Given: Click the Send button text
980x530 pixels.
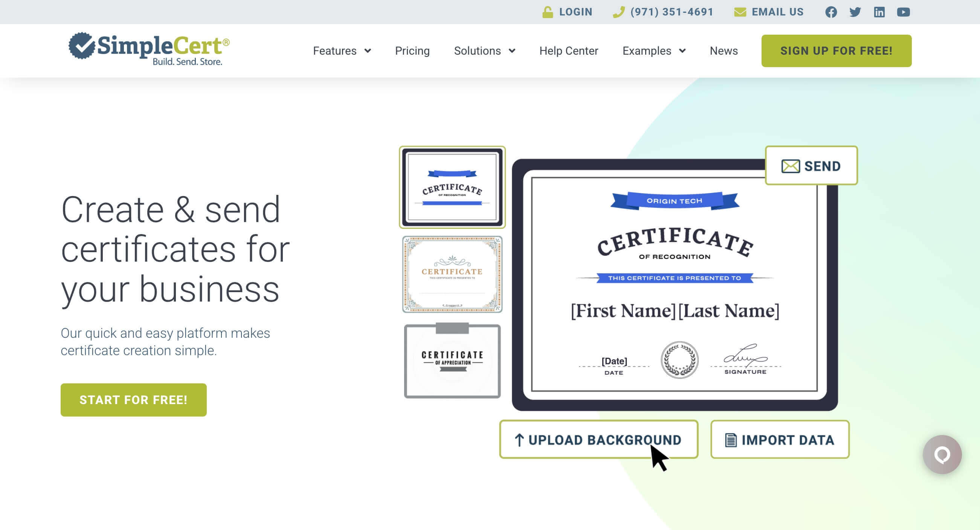Looking at the screenshot, I should coord(822,166).
